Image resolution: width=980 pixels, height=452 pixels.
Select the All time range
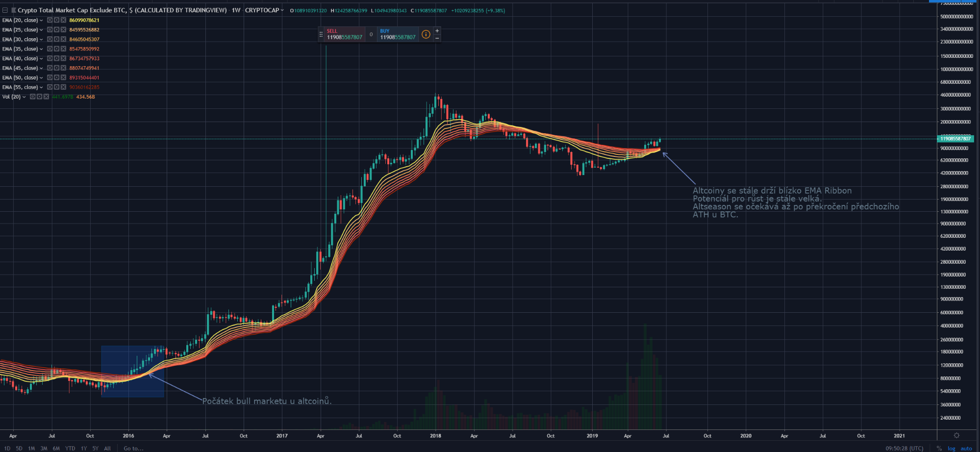[x=107, y=448]
